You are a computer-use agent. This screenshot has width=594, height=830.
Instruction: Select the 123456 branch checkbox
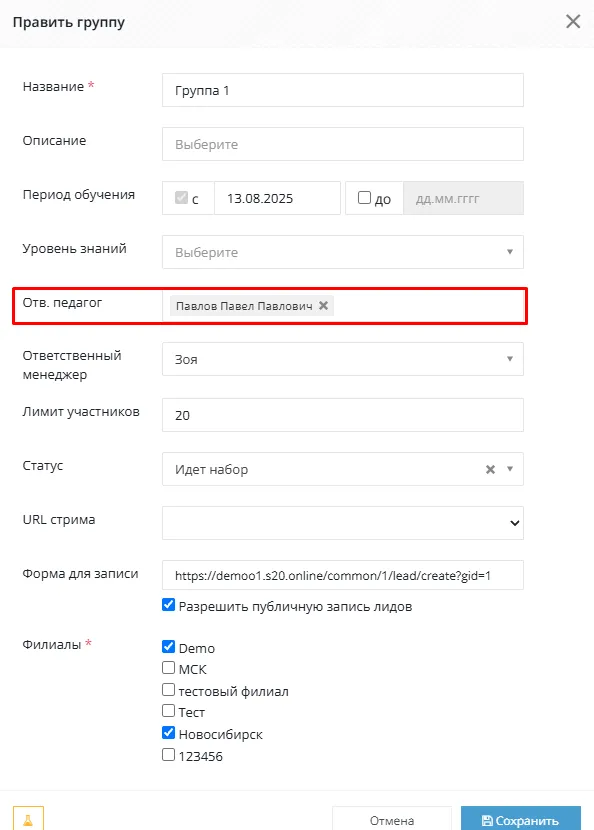tap(168, 754)
